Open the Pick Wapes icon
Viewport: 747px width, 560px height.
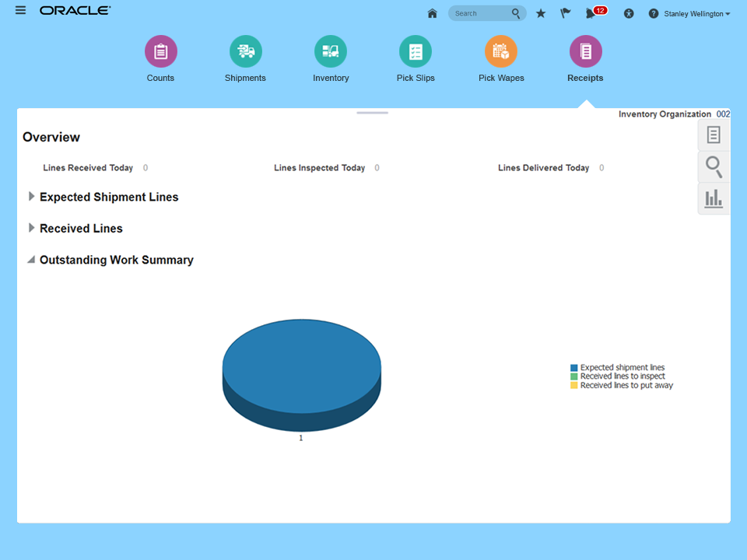tap(500, 51)
